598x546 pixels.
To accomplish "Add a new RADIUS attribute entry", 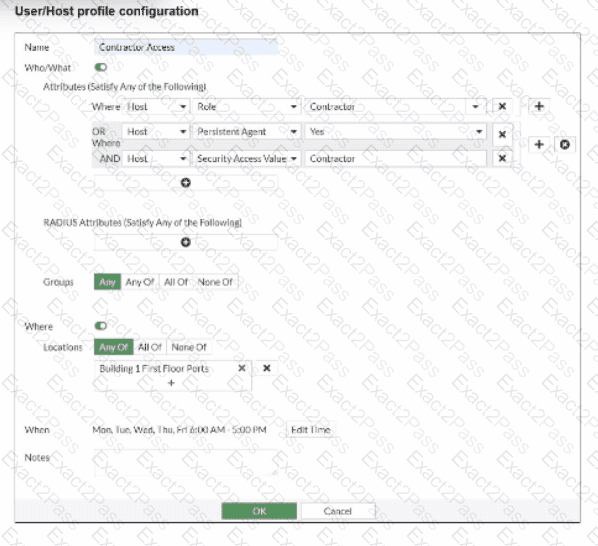I will pyautogui.click(x=186, y=242).
